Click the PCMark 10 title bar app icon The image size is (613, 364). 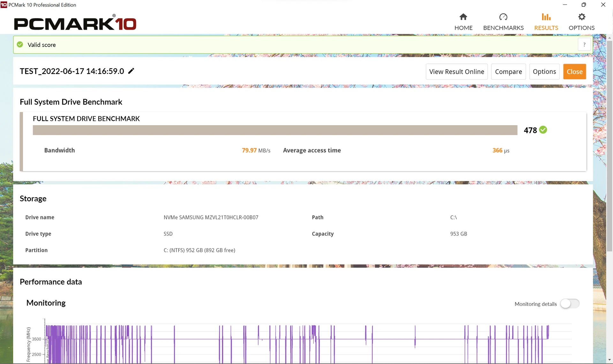pyautogui.click(x=4, y=5)
